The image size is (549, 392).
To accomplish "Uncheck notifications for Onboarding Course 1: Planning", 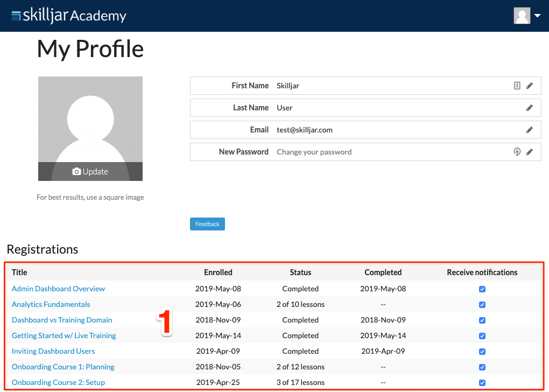I will [482, 367].
